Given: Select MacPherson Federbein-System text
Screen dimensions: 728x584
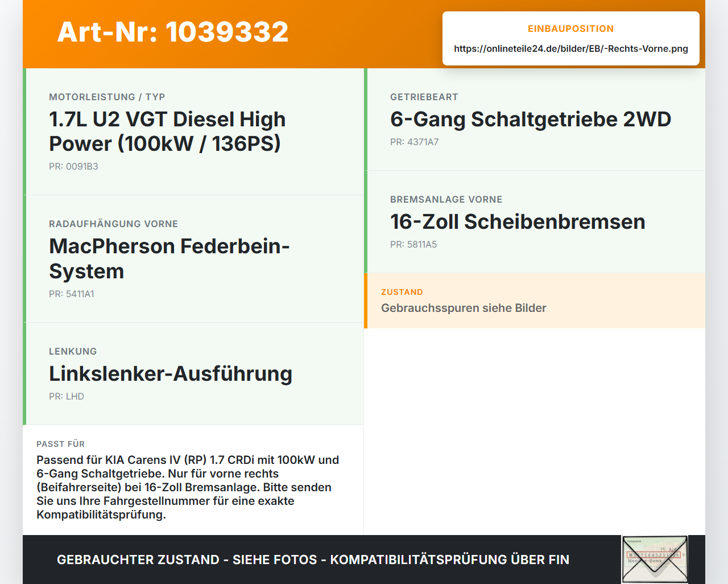Looking at the screenshot, I should [x=169, y=258].
